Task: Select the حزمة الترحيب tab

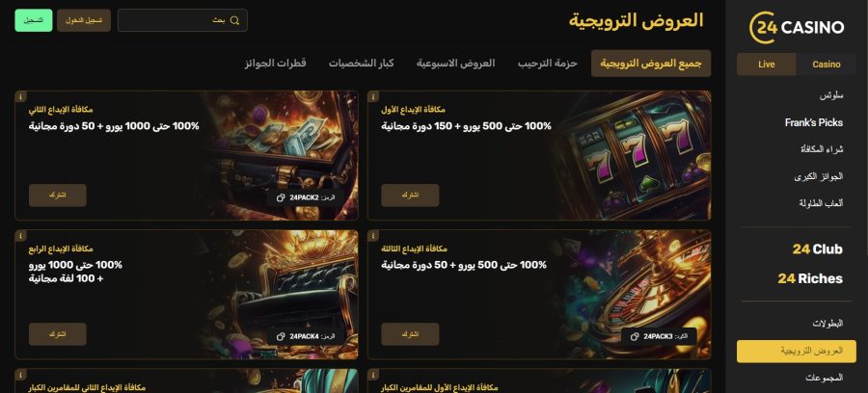Action: [x=548, y=63]
